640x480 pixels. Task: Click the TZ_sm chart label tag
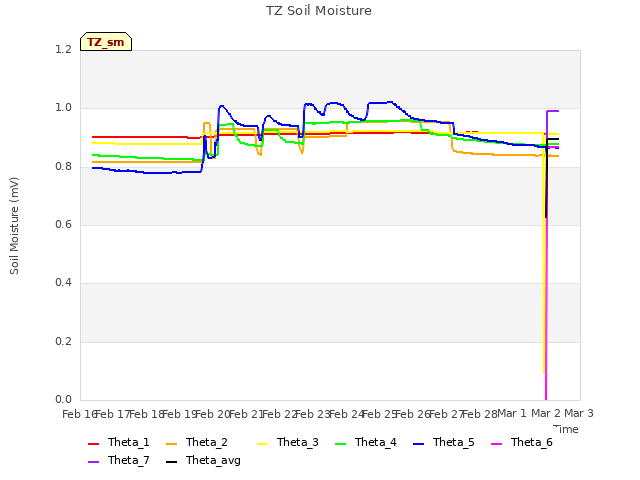(106, 42)
